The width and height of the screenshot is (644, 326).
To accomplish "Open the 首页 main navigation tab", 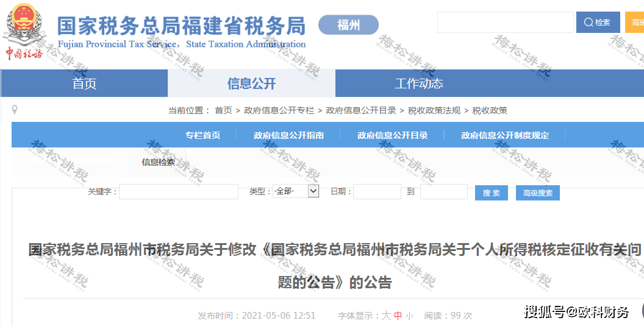I will [x=85, y=83].
